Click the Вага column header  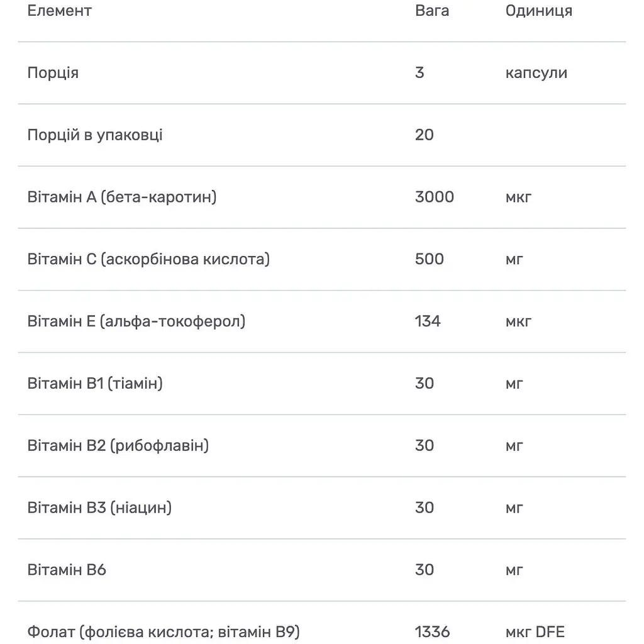pos(432,11)
